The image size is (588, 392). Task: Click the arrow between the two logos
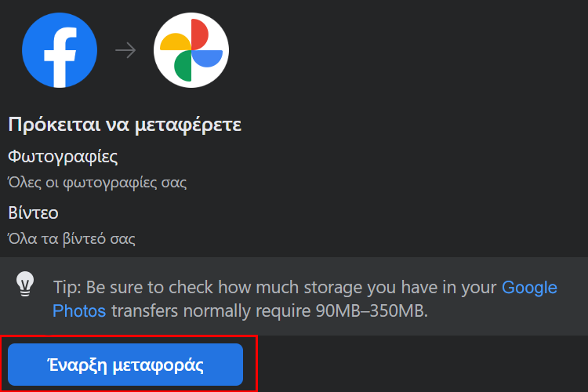pos(125,50)
